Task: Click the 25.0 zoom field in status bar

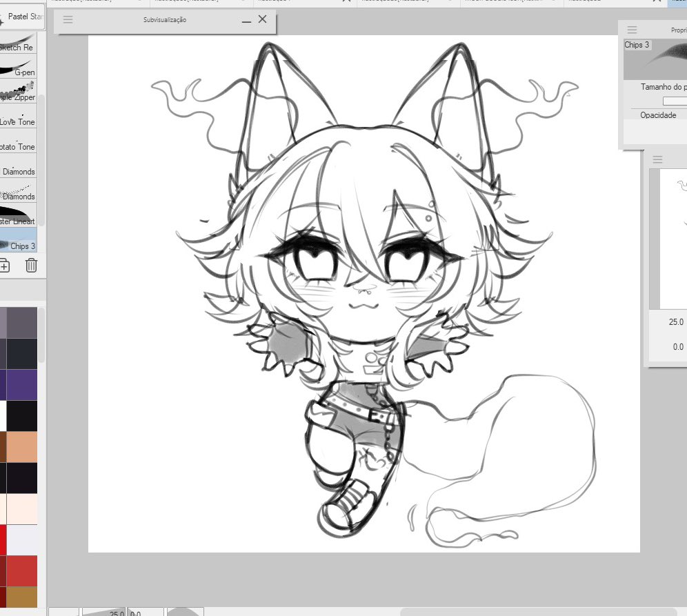Action: 104,612
